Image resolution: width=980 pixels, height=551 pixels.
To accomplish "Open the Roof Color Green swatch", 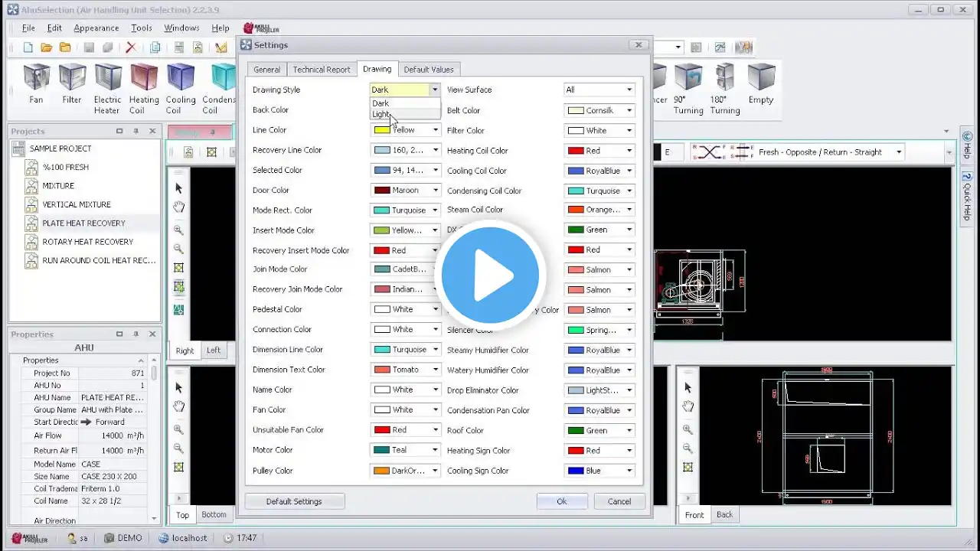I will pos(576,430).
